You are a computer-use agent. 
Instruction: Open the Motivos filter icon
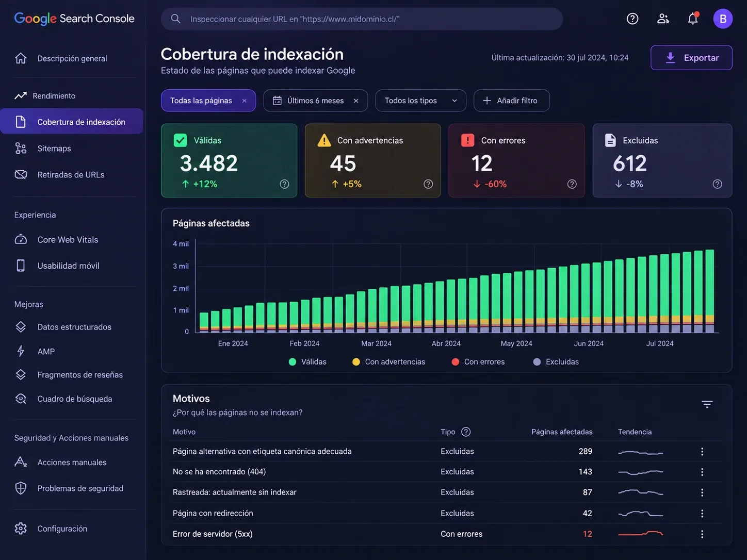click(x=707, y=404)
